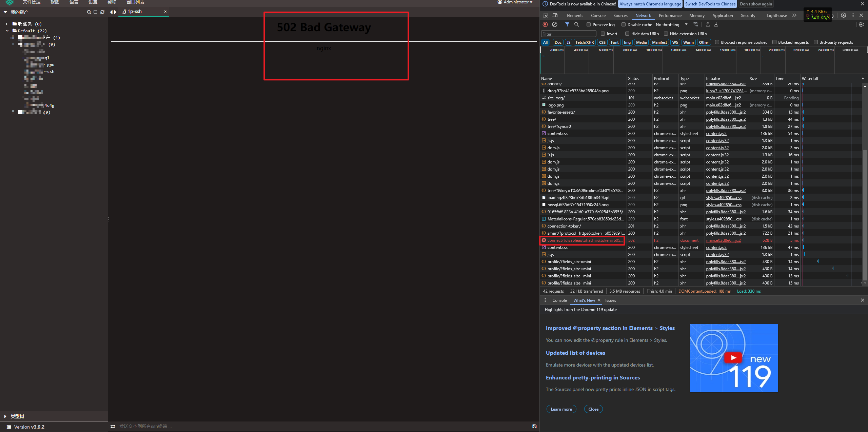Click the Filter text field
The image size is (868, 432).
coord(568,34)
